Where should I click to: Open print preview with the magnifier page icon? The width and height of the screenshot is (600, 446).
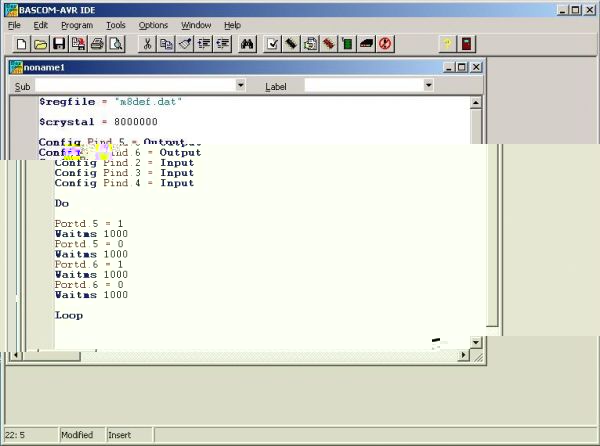(116, 44)
